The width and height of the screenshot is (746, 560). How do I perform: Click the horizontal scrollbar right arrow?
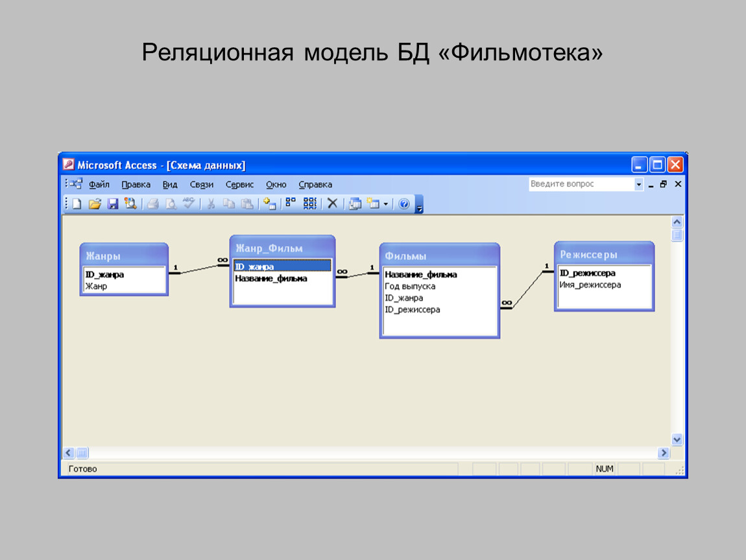pyautogui.click(x=664, y=453)
